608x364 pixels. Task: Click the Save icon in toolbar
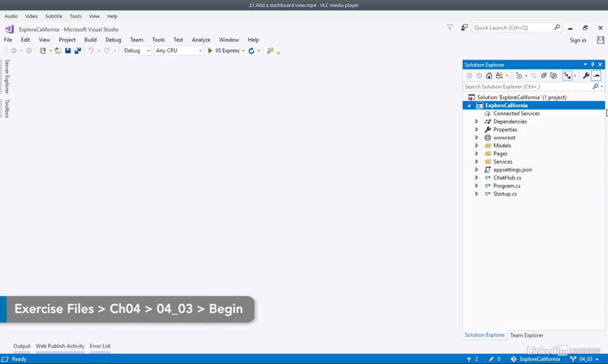point(68,51)
